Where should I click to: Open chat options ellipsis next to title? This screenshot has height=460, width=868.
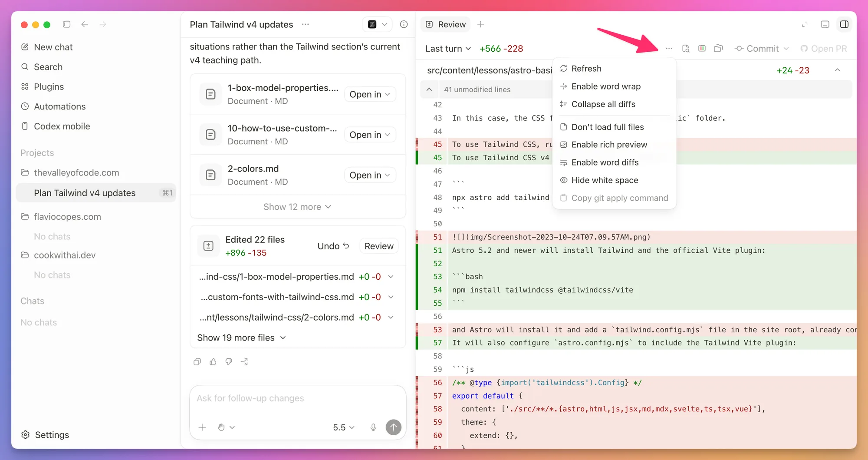306,24
